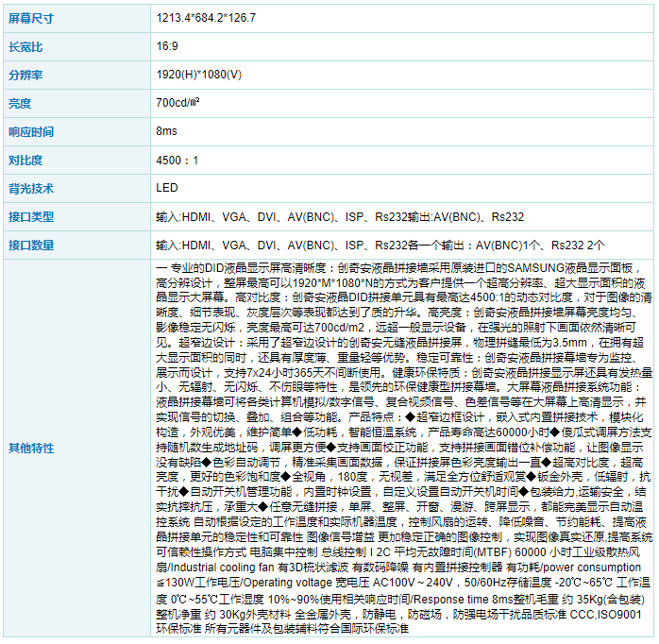The image size is (659, 644).
Task: Click the 接口类型 row label
Action: 31,216
